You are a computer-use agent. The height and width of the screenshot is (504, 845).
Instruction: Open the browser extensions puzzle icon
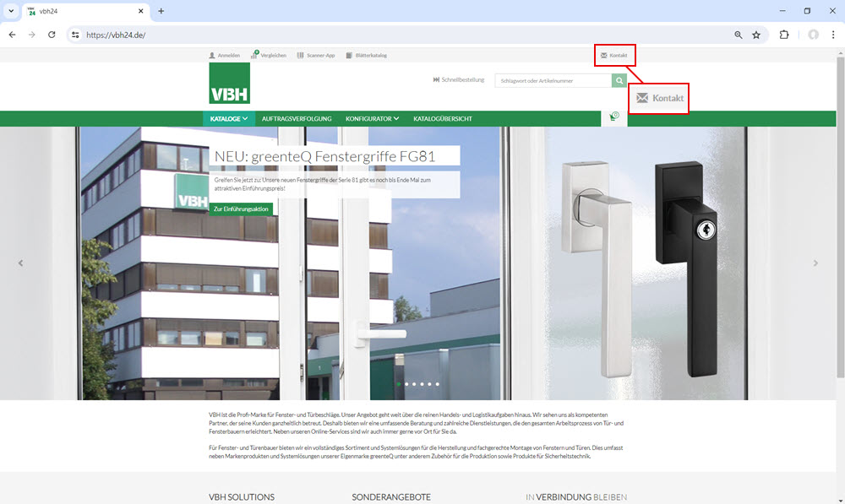coord(784,35)
